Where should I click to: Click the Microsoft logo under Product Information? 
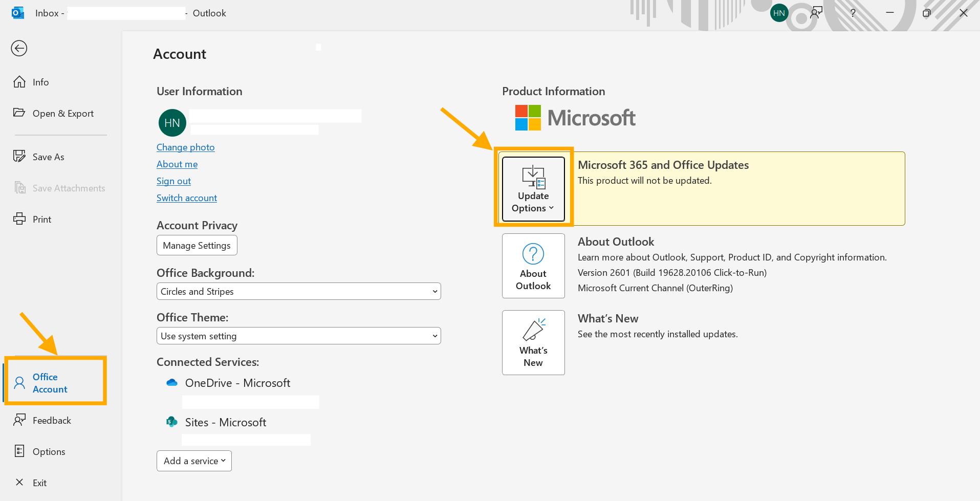click(x=575, y=118)
